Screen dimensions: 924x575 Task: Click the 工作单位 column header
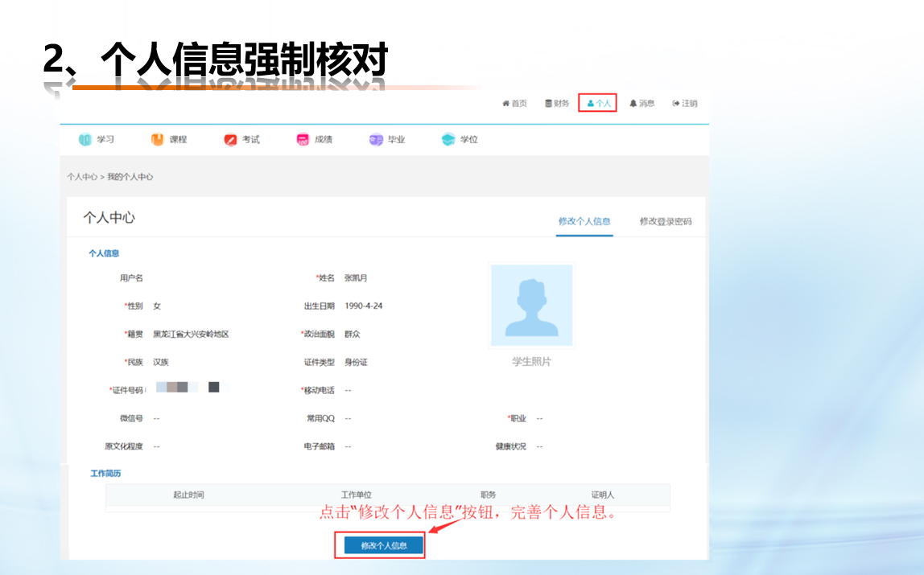pyautogui.click(x=357, y=495)
